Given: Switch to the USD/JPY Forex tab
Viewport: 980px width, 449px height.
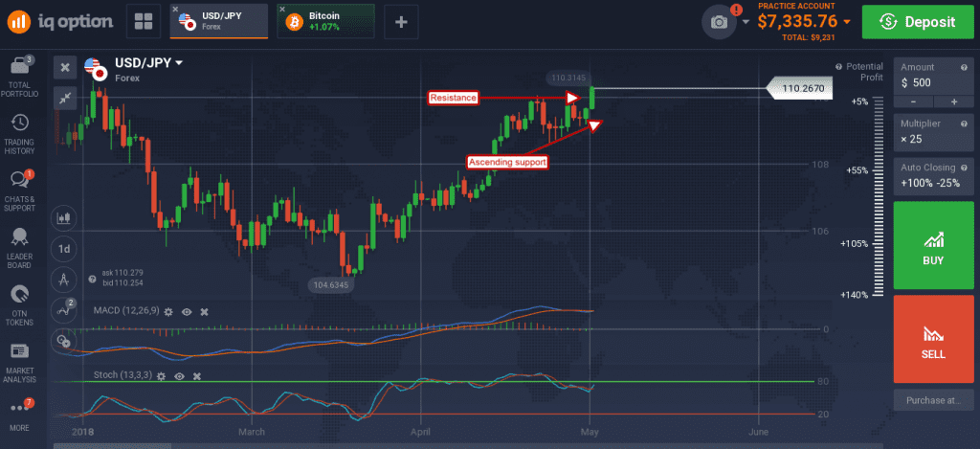Looking at the screenshot, I should click(219, 22).
